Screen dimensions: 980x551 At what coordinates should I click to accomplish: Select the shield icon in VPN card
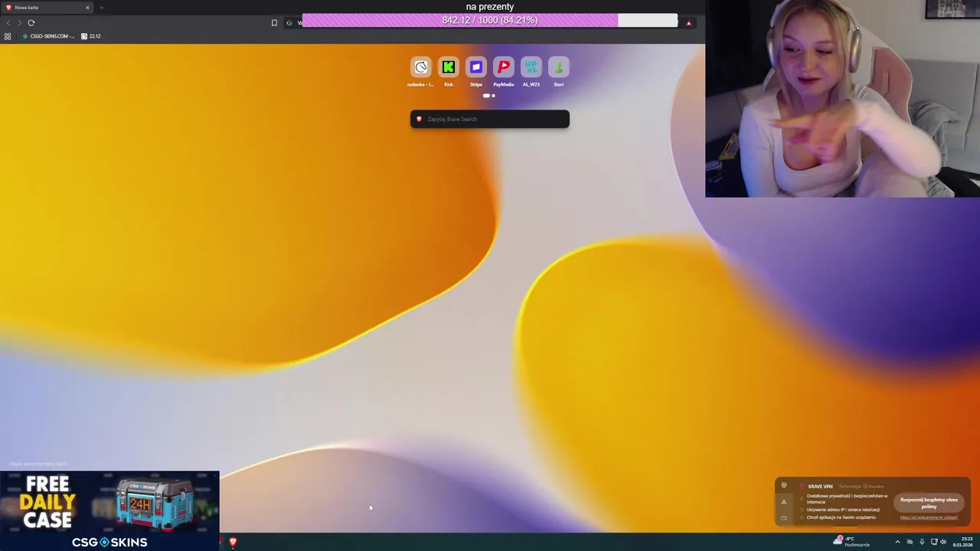pyautogui.click(x=783, y=485)
